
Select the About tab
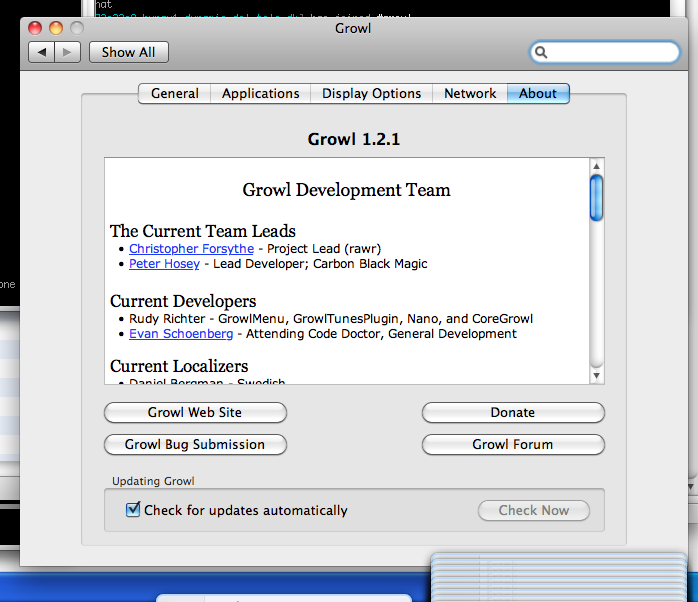click(537, 93)
